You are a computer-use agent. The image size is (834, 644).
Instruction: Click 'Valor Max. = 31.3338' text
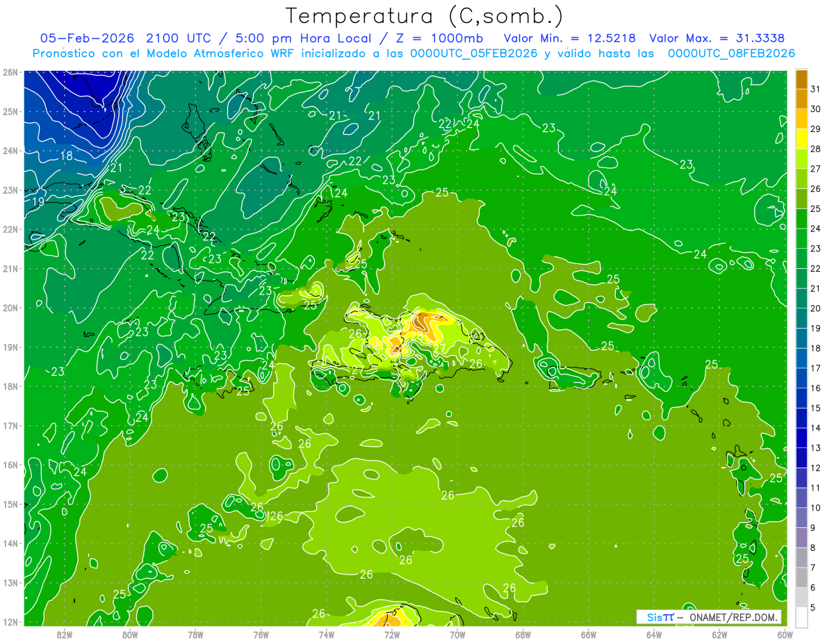pos(719,38)
